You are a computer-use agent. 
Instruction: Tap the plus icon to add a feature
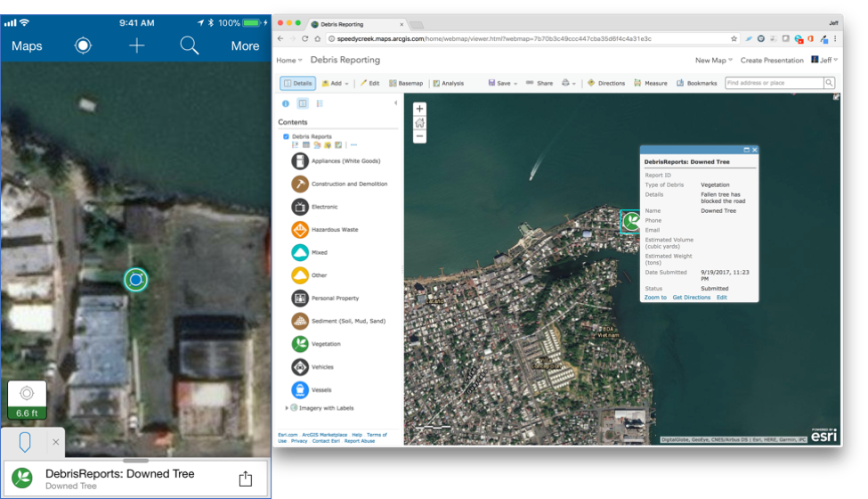(136, 45)
